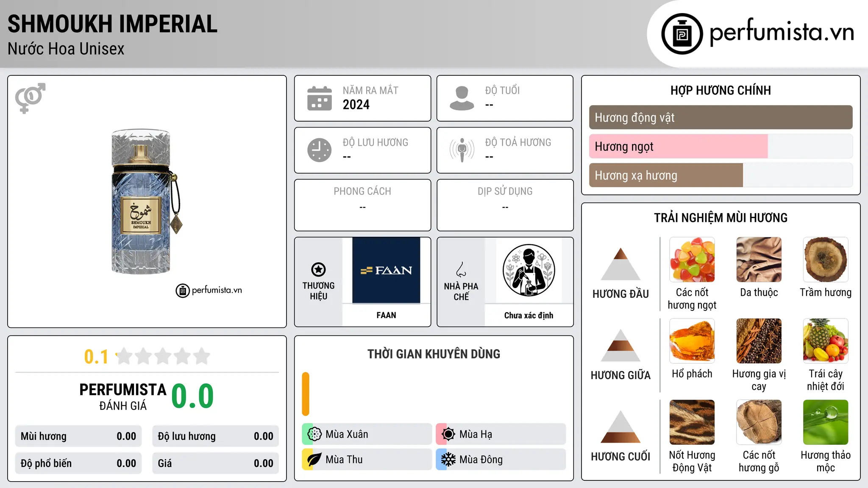This screenshot has height=488, width=868.
Task: Open the FAAN brand logo
Action: [386, 270]
